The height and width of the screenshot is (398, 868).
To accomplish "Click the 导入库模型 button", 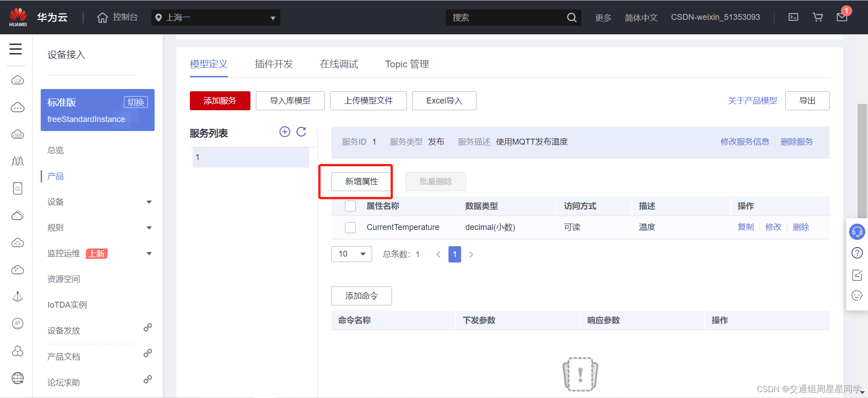I will 290,101.
